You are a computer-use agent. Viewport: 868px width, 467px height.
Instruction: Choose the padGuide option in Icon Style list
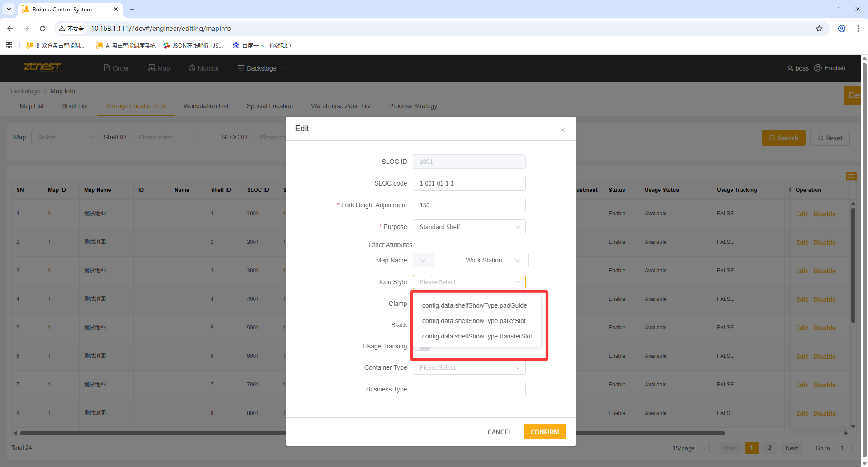474,305
